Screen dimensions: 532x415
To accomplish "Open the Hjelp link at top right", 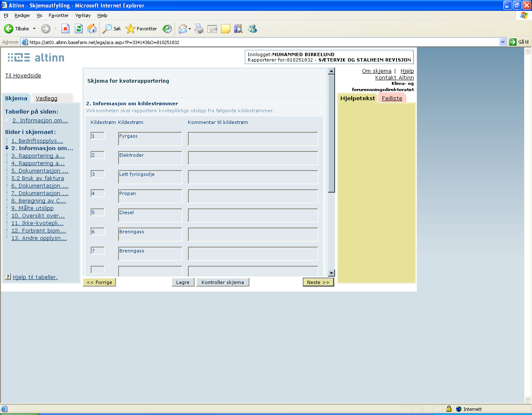I will (407, 71).
